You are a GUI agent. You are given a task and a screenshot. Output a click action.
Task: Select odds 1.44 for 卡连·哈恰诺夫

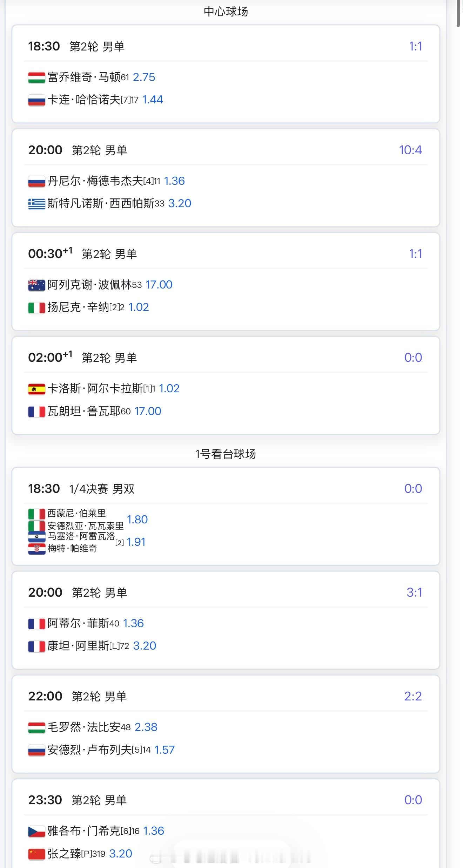coord(153,100)
